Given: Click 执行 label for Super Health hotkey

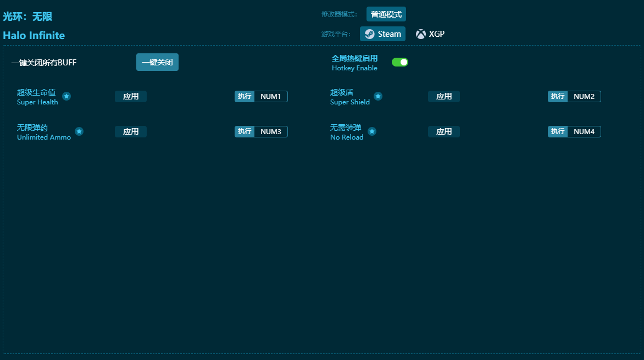Looking at the screenshot, I should coord(245,97).
